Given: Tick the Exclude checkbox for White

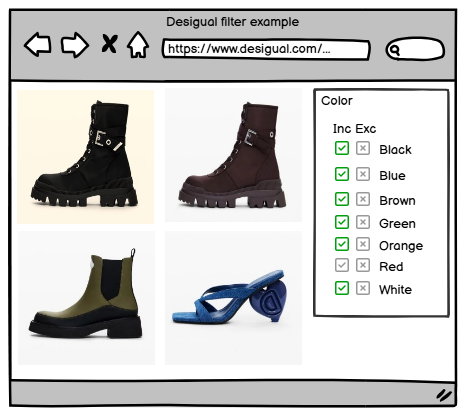Looking at the screenshot, I should click(x=363, y=288).
